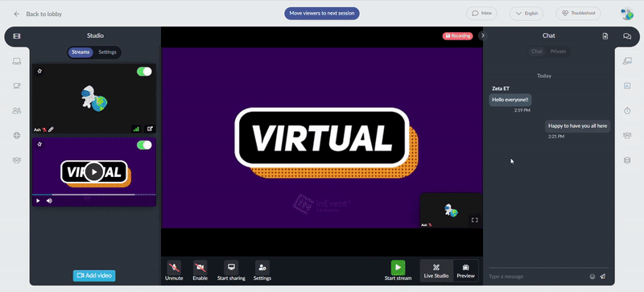Viewport: 644px width, 292px height.
Task: Toggle off Ash's camera stream switch
Action: tap(144, 72)
